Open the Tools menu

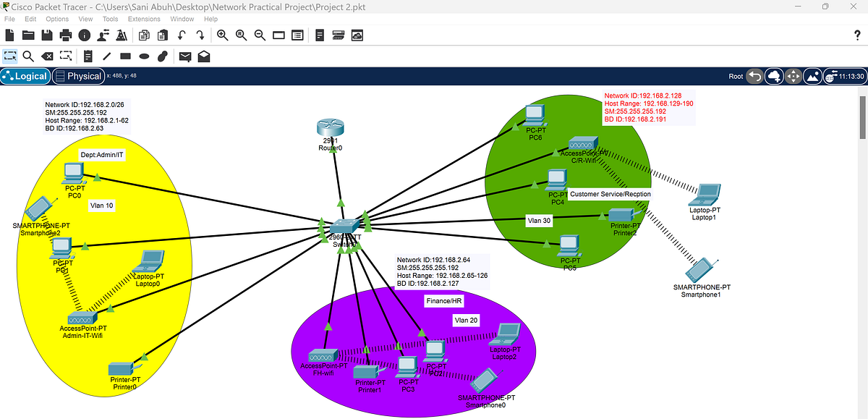click(110, 19)
